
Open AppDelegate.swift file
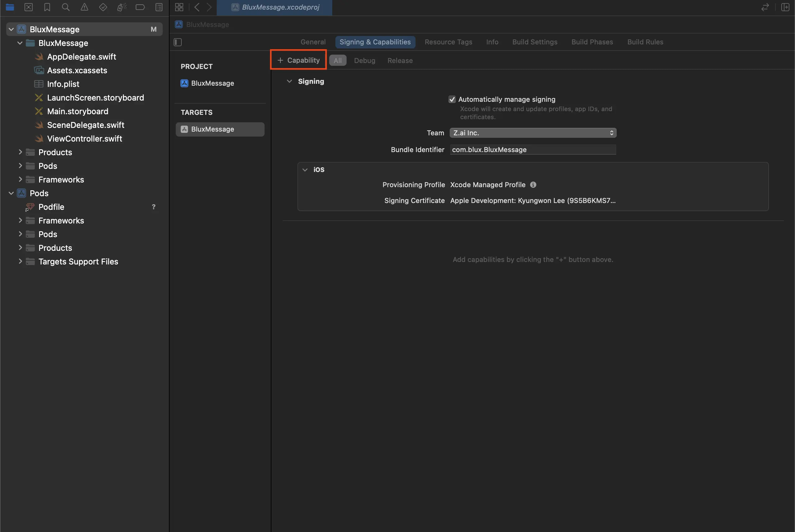(81, 57)
